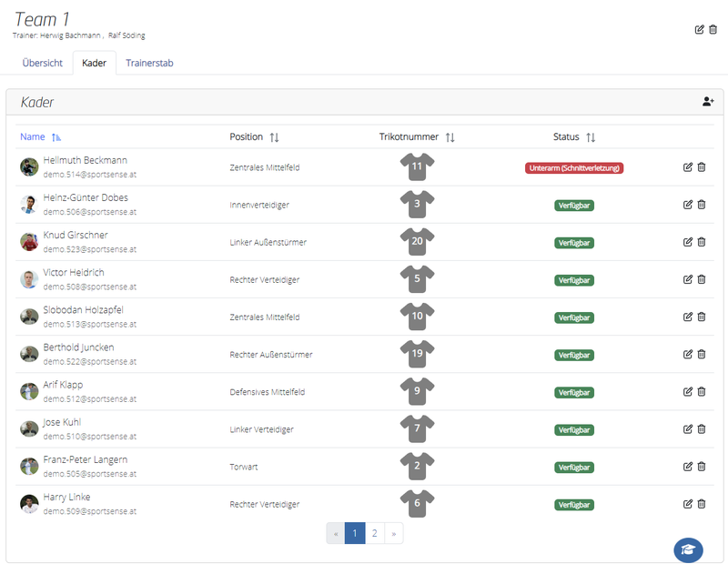
Task: Open Hellmuth Beckmann's profile picture
Action: 29,167
